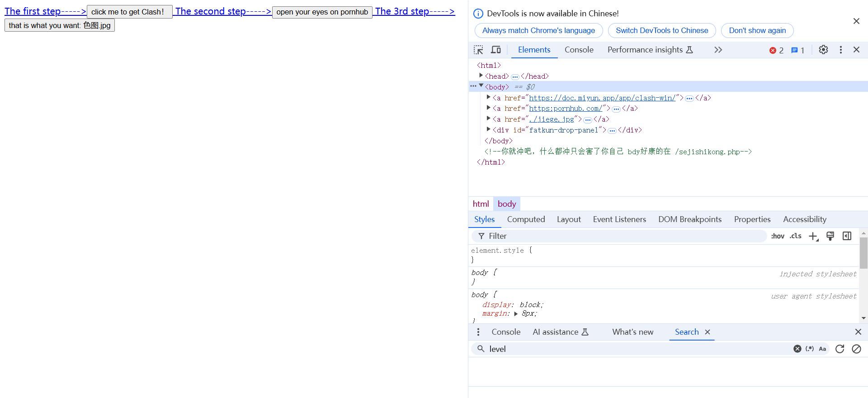
Task: Toggle the rendering emulation paintbrush icon
Action: coord(830,236)
